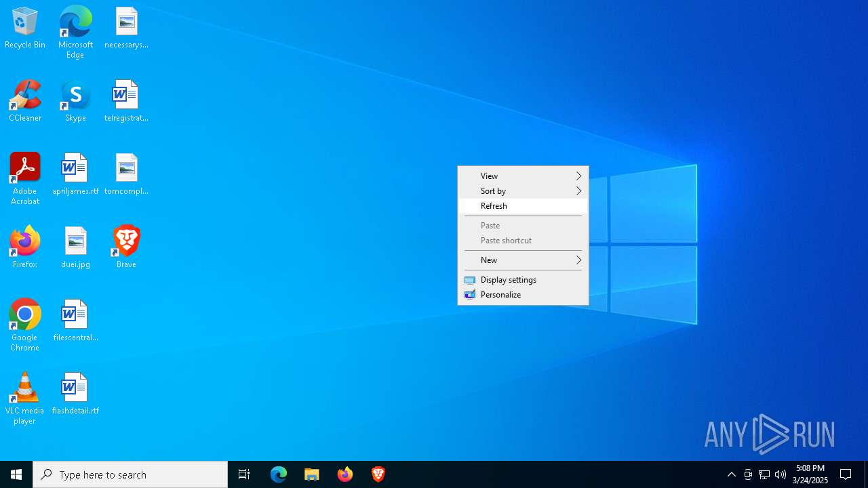Show hidden system tray icons

pos(731,474)
